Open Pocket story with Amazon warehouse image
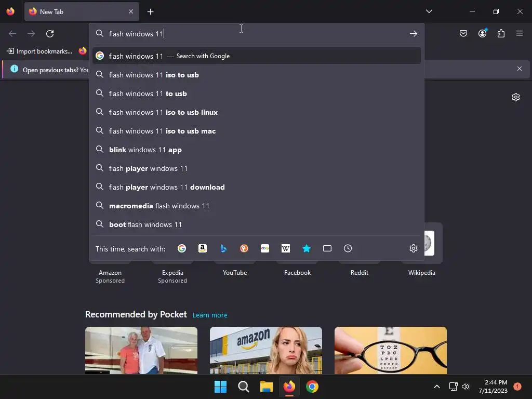The height and width of the screenshot is (399, 532). point(265,350)
